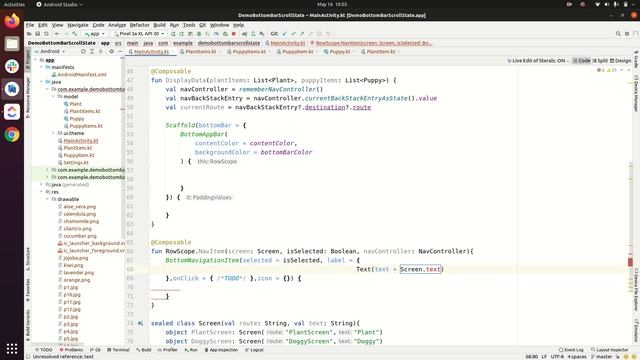The width and height of the screenshot is (640, 360).
Task: Open Google Chrome from the dock
Action: point(12,135)
